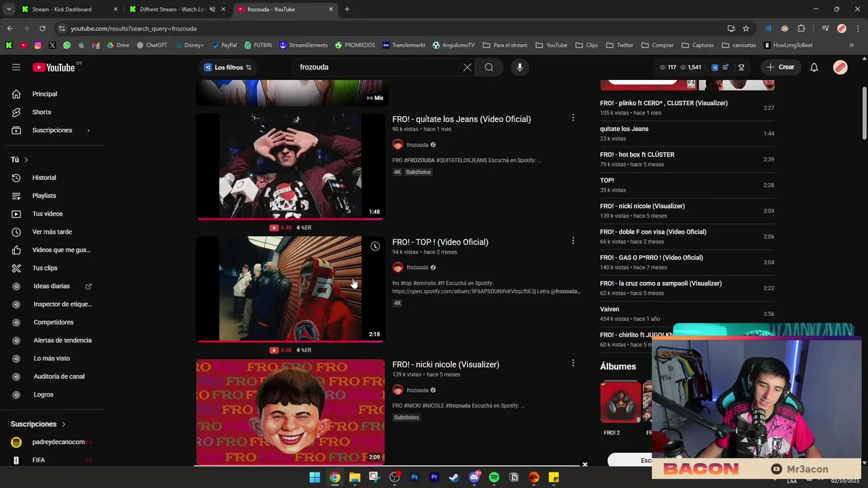Start voice search with the microphone icon
The height and width of the screenshot is (488, 868).
coord(519,67)
